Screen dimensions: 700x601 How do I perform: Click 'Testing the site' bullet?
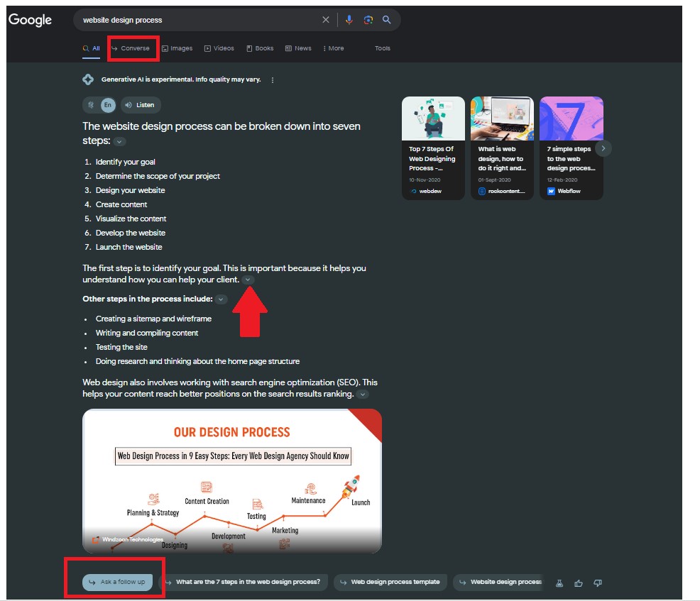pos(121,347)
